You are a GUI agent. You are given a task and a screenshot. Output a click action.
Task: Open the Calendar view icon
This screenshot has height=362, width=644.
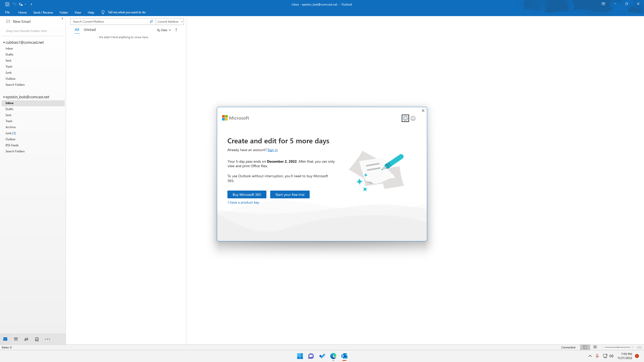click(16, 339)
